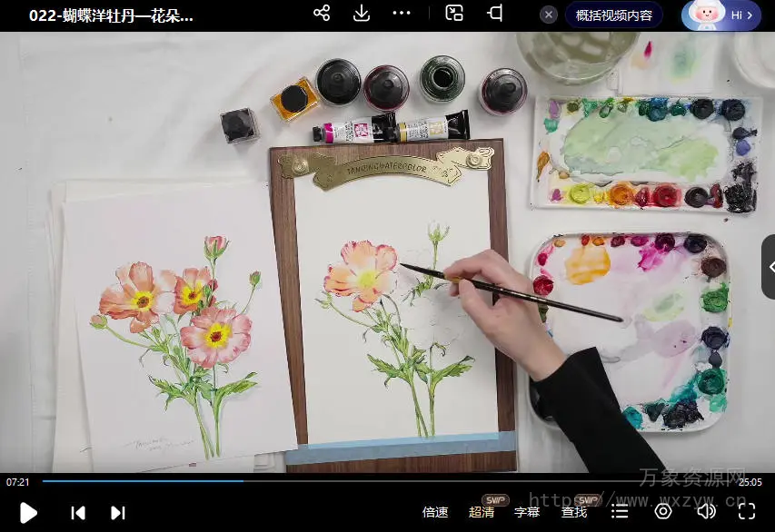Image resolution: width=775 pixels, height=532 pixels.
Task: Open the 查找 search feature
Action: tap(574, 512)
